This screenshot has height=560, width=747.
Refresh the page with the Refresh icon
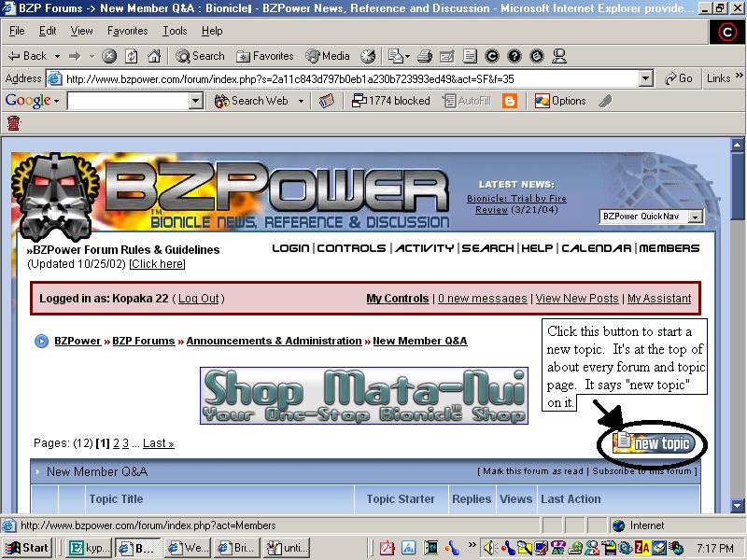click(x=132, y=56)
